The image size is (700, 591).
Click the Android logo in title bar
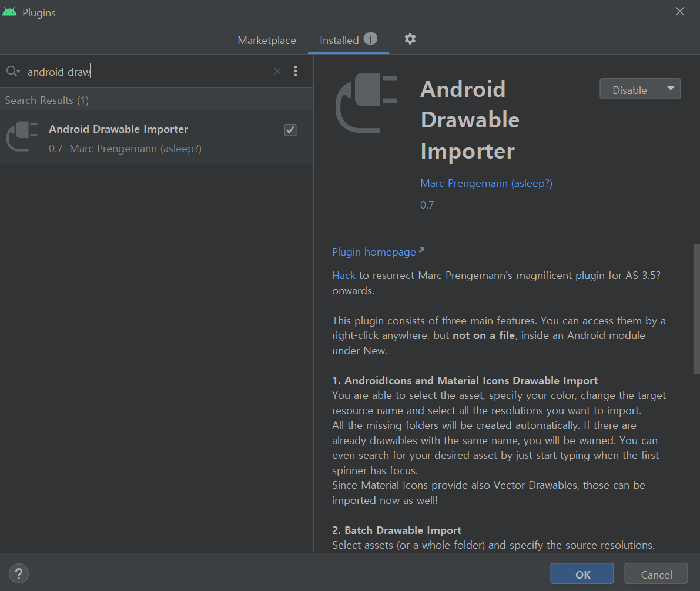pyautogui.click(x=9, y=12)
